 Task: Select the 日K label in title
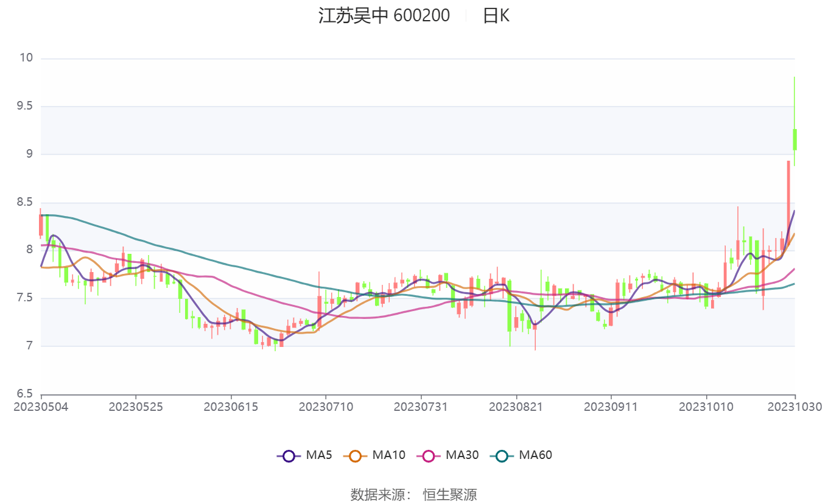click(x=496, y=16)
